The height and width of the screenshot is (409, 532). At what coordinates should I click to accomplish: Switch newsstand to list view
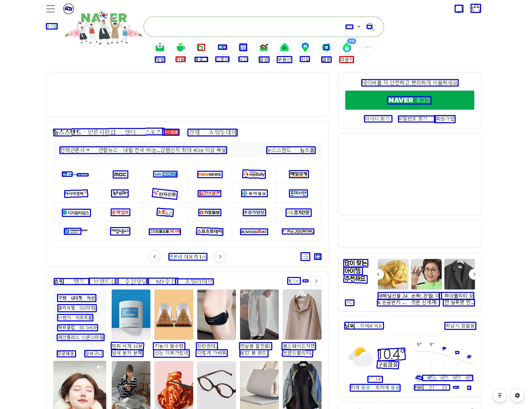(x=306, y=257)
